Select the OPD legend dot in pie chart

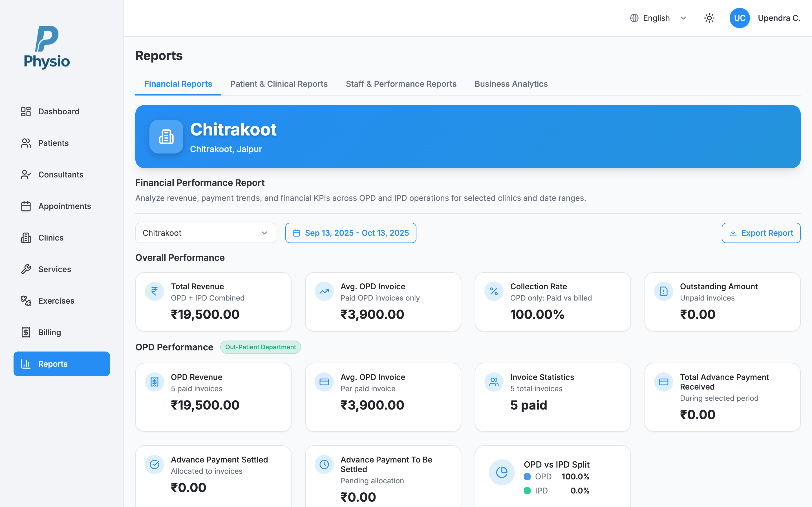(528, 477)
